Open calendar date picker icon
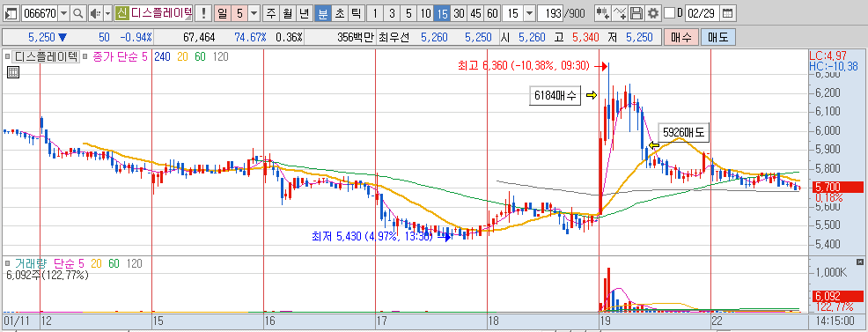This screenshot has height=332, width=868. 727,13
